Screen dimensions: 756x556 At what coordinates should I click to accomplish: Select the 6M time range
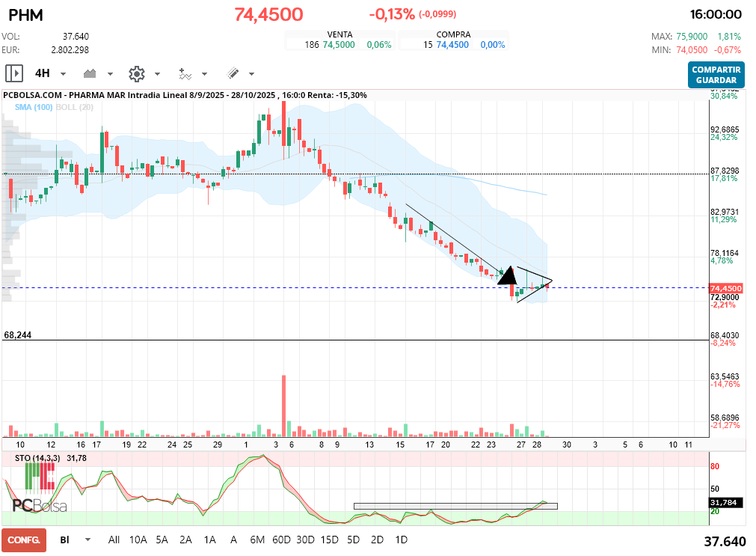click(257, 540)
